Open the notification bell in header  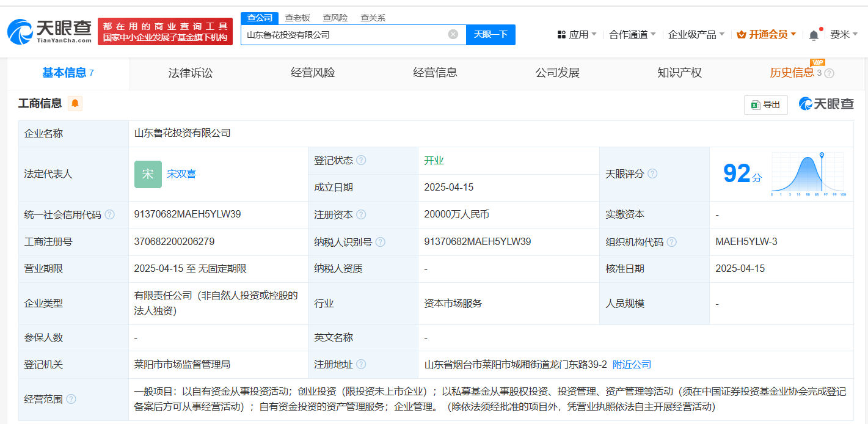coord(814,35)
